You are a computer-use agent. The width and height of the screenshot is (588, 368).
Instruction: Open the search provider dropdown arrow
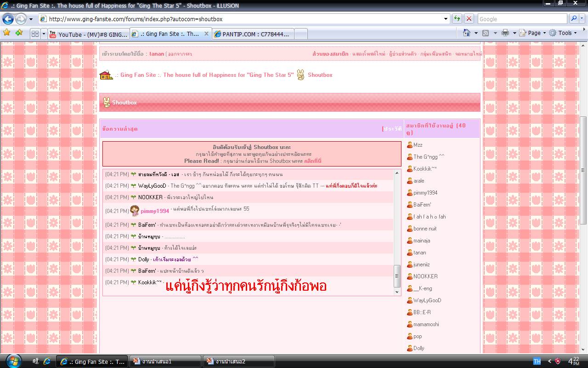coord(582,19)
